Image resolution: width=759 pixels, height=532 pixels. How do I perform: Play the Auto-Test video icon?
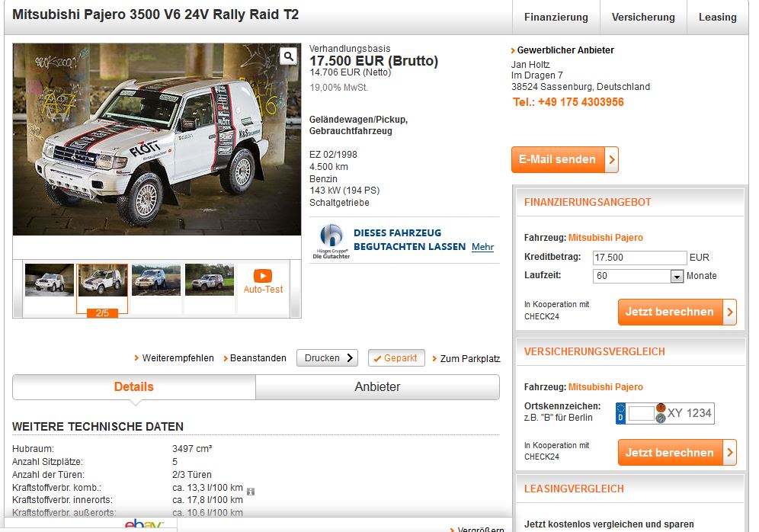263,275
